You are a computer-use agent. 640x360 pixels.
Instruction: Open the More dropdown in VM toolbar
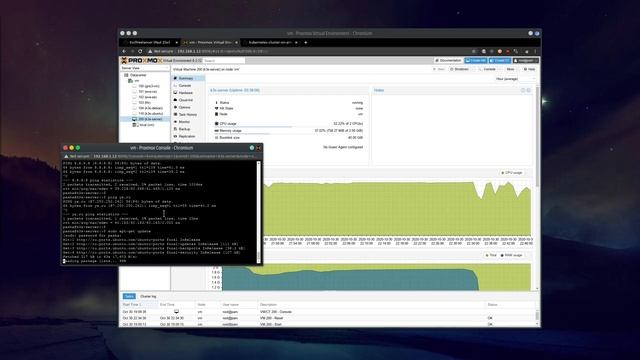[x=511, y=69]
